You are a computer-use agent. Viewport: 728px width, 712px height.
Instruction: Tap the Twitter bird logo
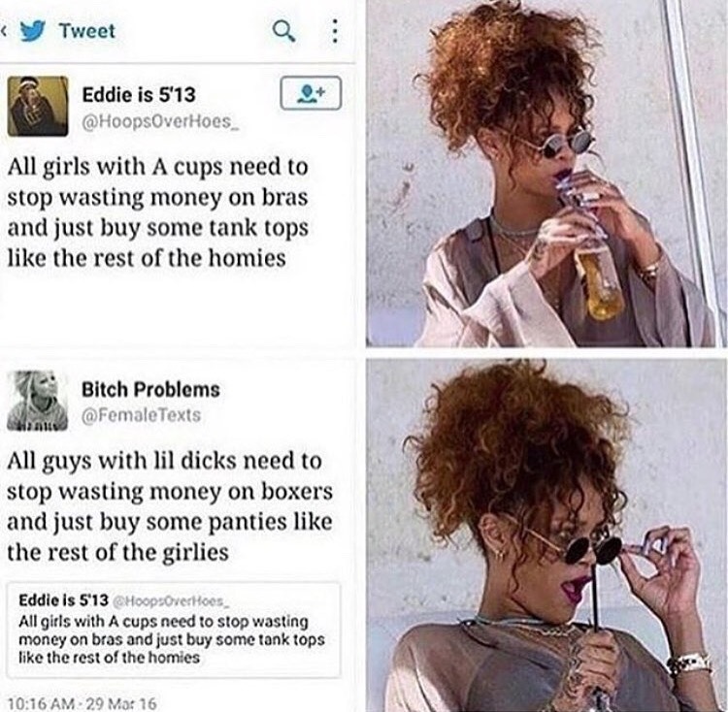33,31
